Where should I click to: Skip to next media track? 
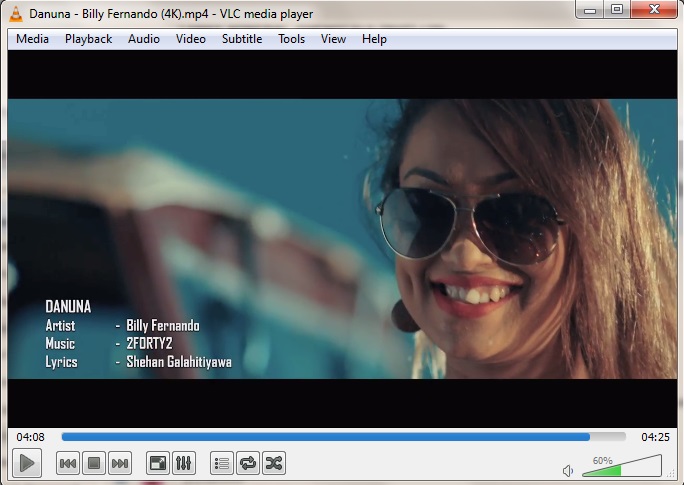pos(120,463)
